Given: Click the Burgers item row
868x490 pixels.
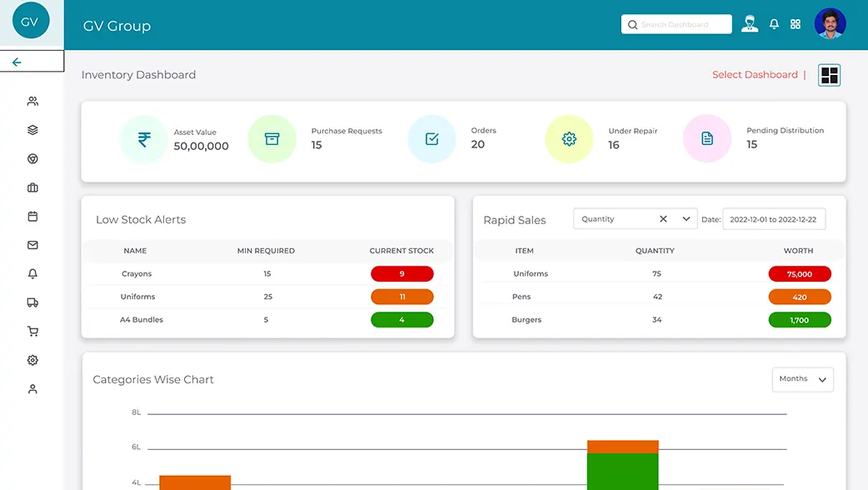Looking at the screenshot, I should pyautogui.click(x=526, y=319).
